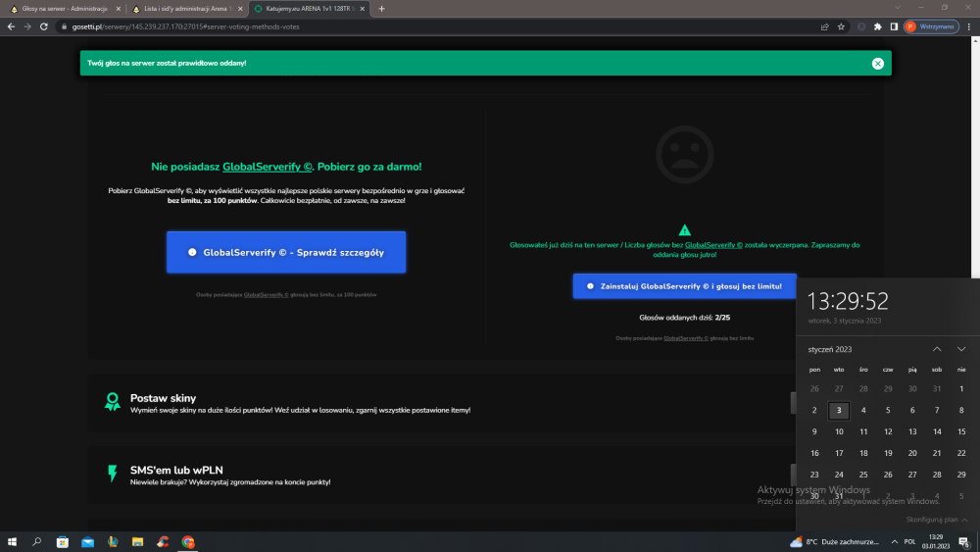
Task: Click the page vertical scrollbar
Action: (975, 156)
